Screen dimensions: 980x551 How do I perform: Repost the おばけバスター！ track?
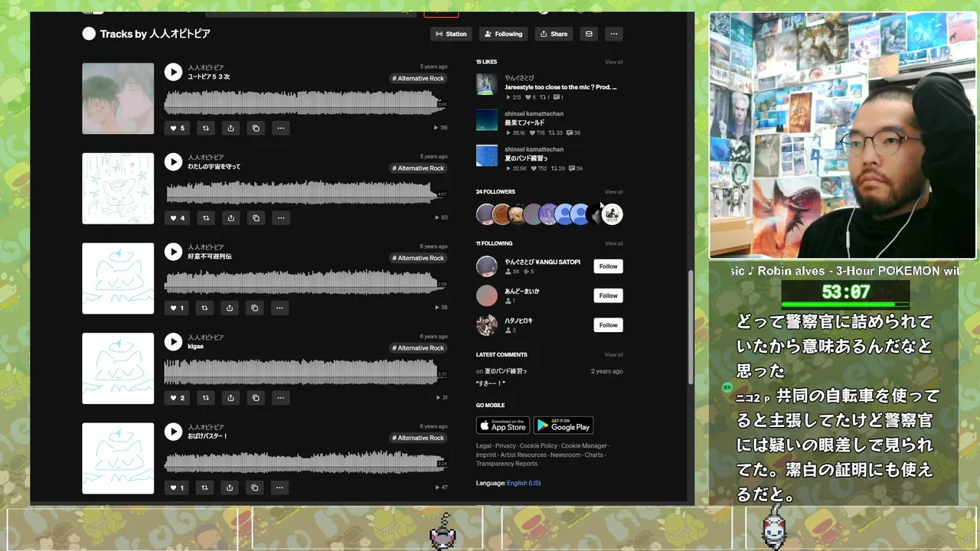pos(204,487)
